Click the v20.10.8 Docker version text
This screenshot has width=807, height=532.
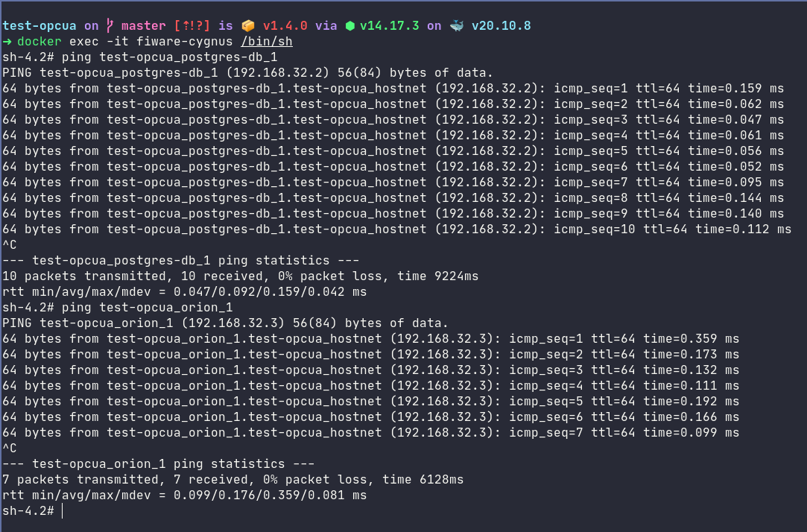[x=501, y=26]
